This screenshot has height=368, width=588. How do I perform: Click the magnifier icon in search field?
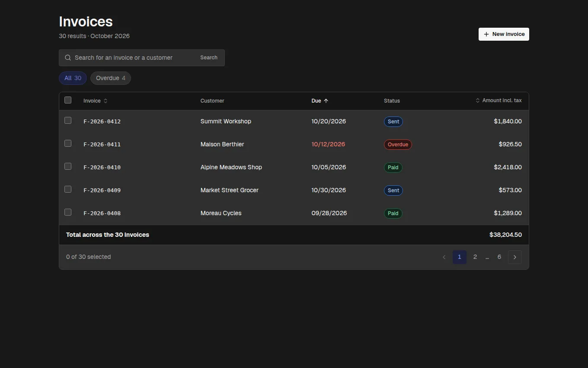(68, 58)
